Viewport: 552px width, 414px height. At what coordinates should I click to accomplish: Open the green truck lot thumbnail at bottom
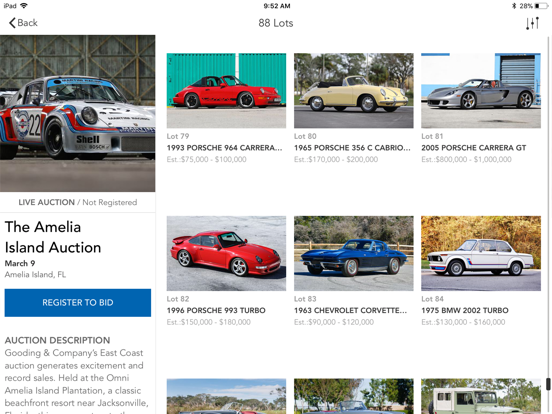point(481,396)
